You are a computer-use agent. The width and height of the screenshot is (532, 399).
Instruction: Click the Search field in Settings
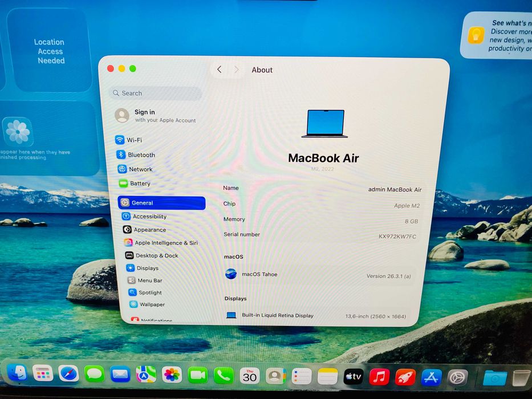coord(156,93)
